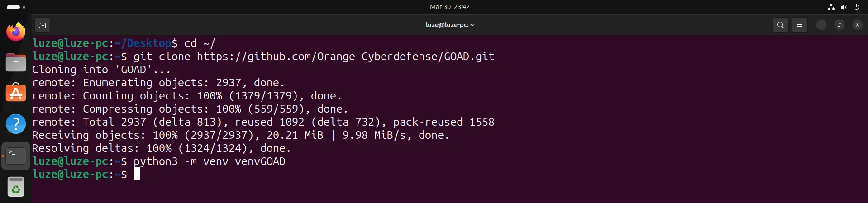
Task: Open the power system menu
Action: tap(856, 7)
